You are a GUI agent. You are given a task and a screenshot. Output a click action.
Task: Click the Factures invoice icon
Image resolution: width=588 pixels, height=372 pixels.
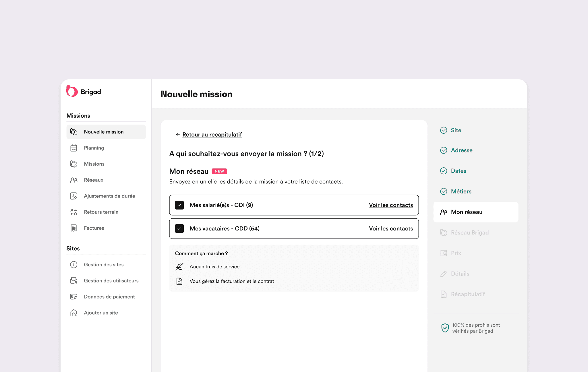click(x=74, y=228)
